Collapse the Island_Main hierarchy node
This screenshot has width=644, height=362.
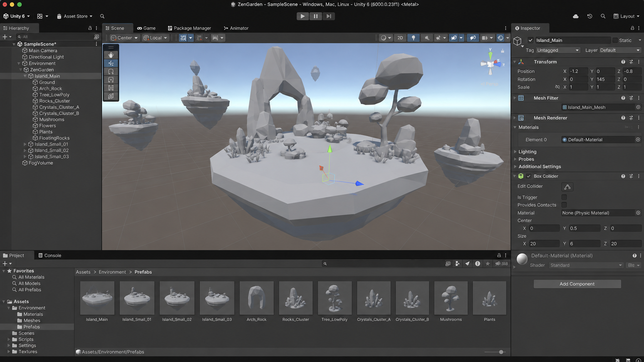click(x=25, y=76)
